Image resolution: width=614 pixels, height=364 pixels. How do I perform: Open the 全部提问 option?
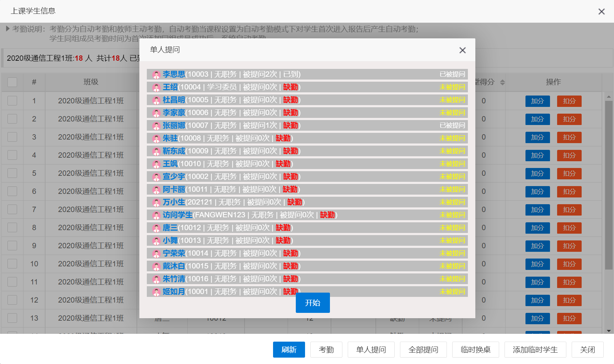click(x=423, y=349)
